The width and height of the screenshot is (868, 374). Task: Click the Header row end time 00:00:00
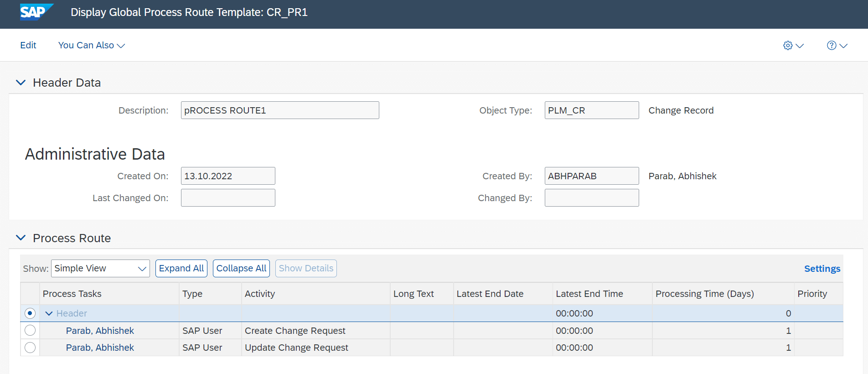574,313
